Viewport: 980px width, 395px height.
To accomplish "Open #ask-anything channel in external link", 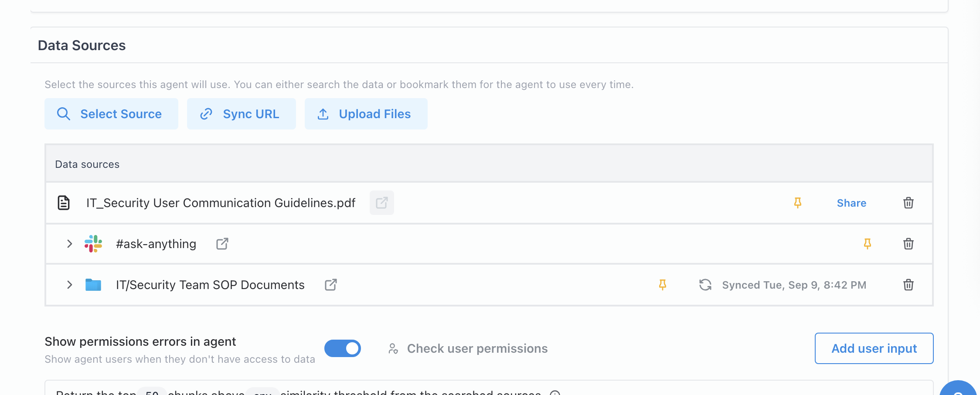I will [x=222, y=244].
